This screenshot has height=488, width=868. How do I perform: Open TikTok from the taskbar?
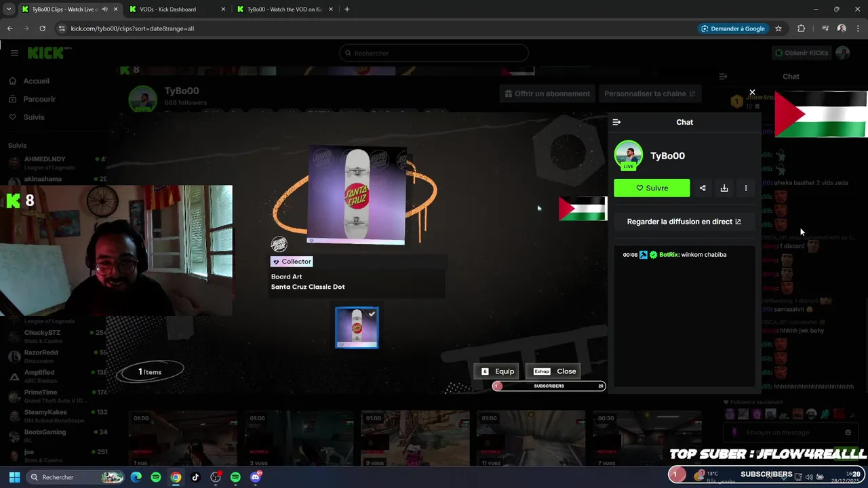click(x=195, y=477)
